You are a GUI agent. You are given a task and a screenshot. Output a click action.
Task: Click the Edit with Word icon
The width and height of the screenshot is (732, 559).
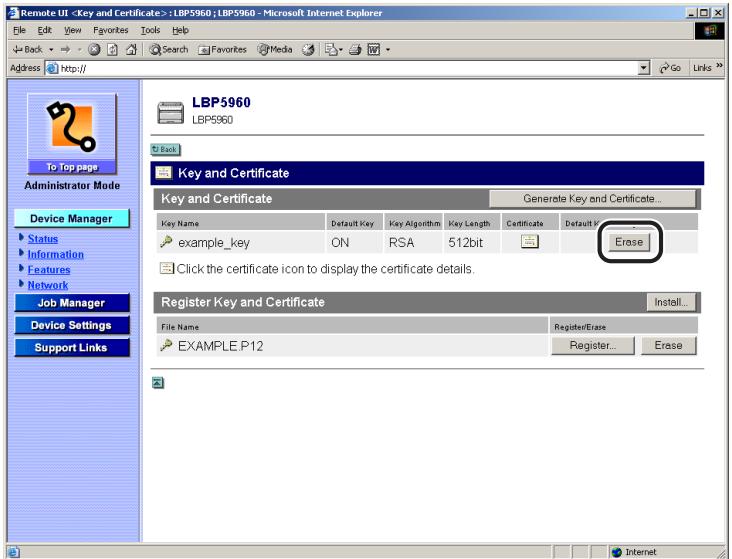click(x=373, y=50)
